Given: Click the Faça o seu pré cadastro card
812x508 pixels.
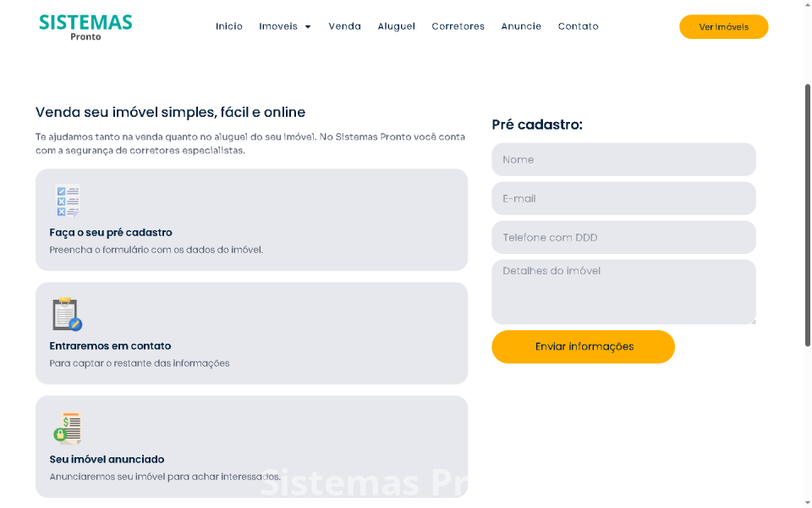Looking at the screenshot, I should tap(251, 220).
